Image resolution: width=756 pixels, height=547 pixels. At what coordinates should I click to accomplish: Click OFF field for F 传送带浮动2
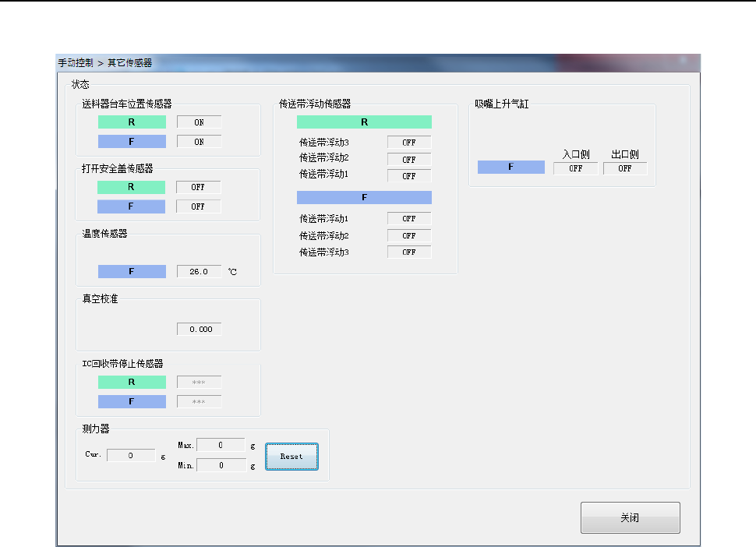tap(409, 235)
